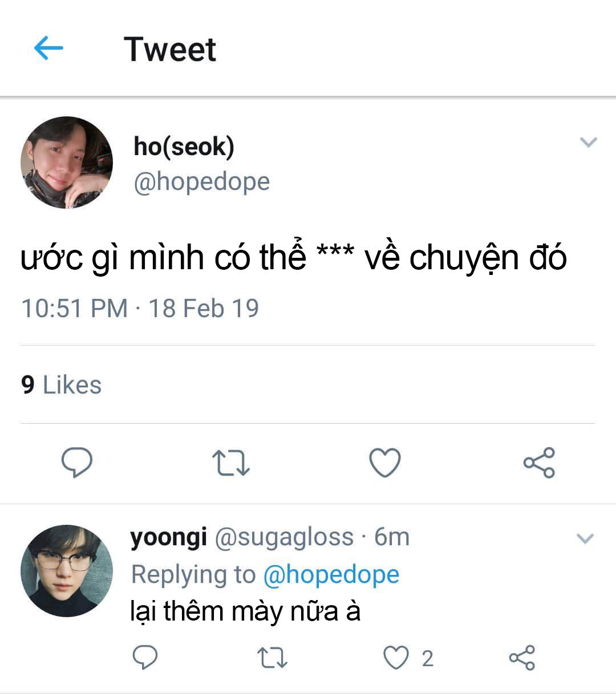Open the @hopedope handle under ho(seok)
Image resolution: width=616 pixels, height=697 pixels.
point(201,182)
